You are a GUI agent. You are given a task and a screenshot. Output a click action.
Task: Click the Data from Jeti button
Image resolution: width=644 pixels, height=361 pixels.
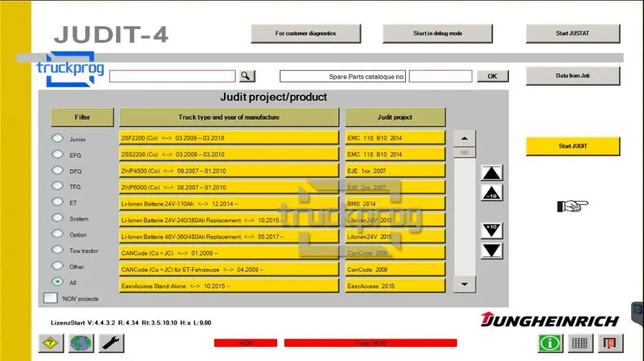[573, 75]
